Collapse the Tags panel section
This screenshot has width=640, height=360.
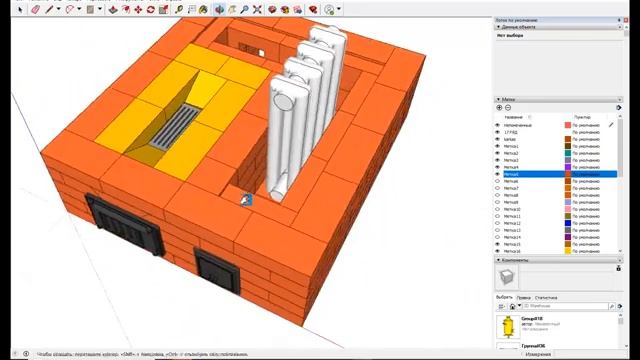(498, 99)
